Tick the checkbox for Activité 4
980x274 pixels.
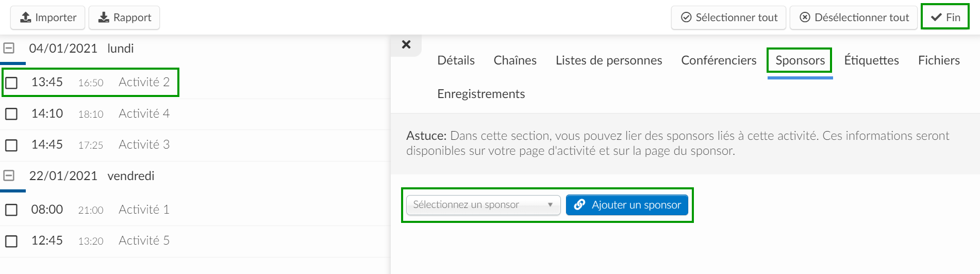point(11,114)
